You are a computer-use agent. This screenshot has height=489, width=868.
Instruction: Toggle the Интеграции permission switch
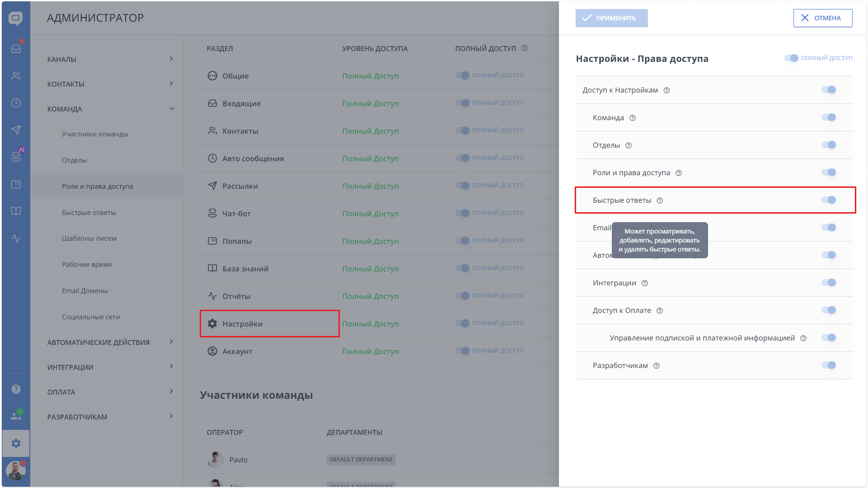[829, 283]
